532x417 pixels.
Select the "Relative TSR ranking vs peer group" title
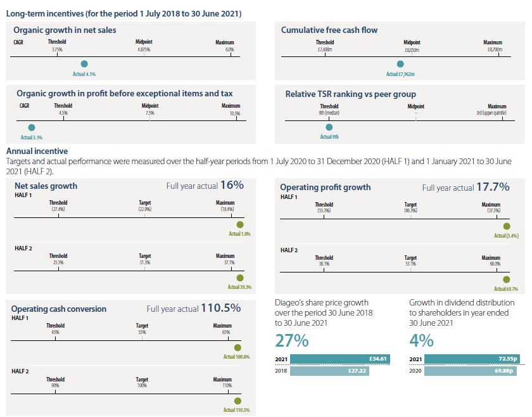(x=350, y=94)
